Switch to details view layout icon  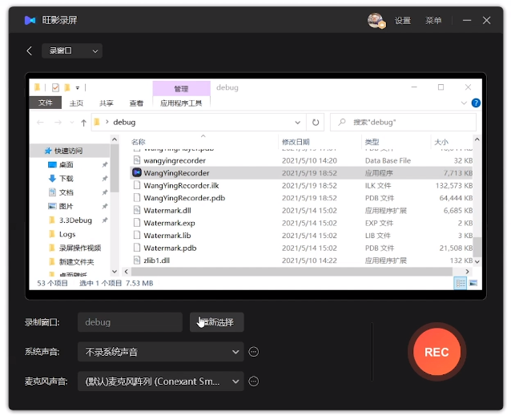click(x=461, y=283)
